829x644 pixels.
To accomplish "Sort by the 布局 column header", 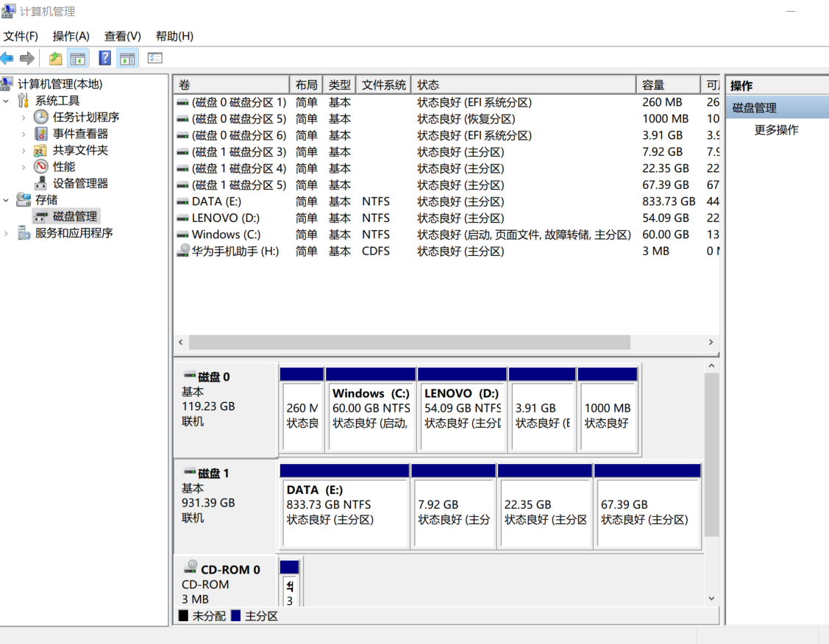I will coord(306,85).
